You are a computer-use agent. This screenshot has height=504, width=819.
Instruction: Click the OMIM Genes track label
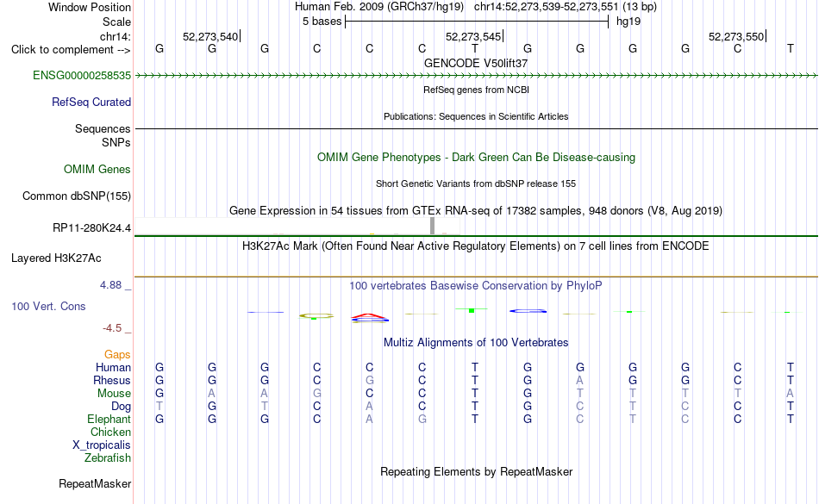click(x=97, y=170)
